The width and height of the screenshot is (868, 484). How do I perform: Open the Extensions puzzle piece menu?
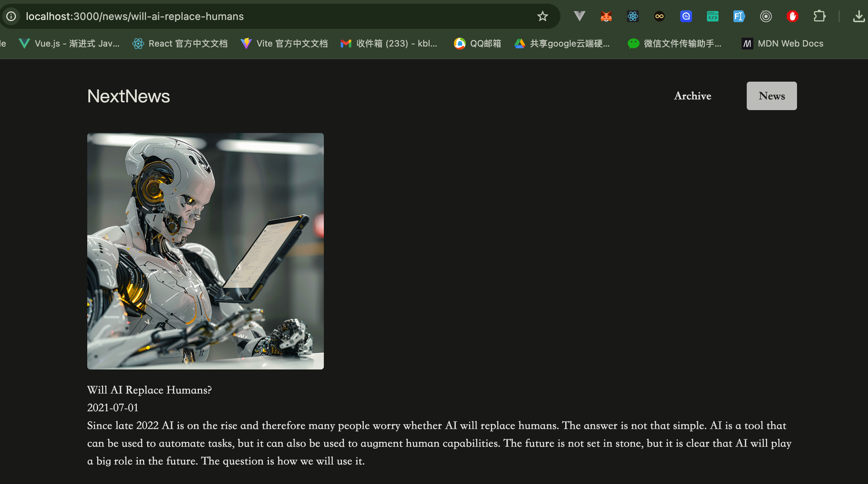pyautogui.click(x=819, y=16)
